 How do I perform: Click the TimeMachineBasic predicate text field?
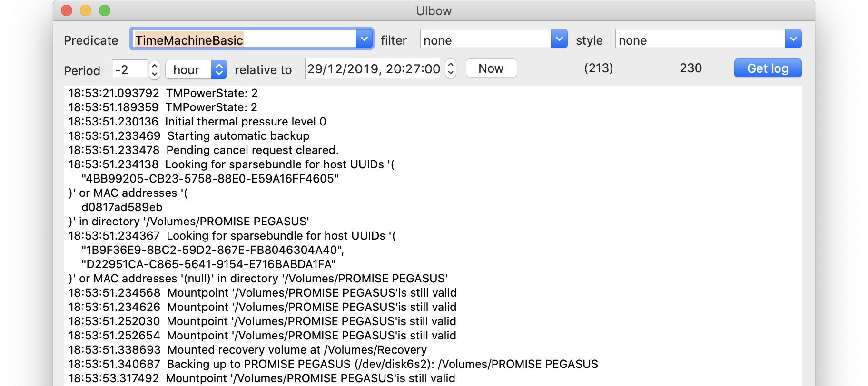[244, 40]
